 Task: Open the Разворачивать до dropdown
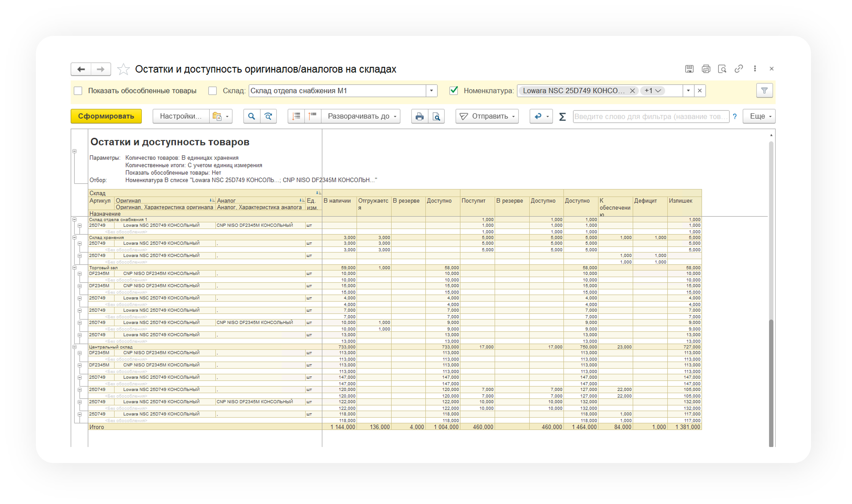361,116
